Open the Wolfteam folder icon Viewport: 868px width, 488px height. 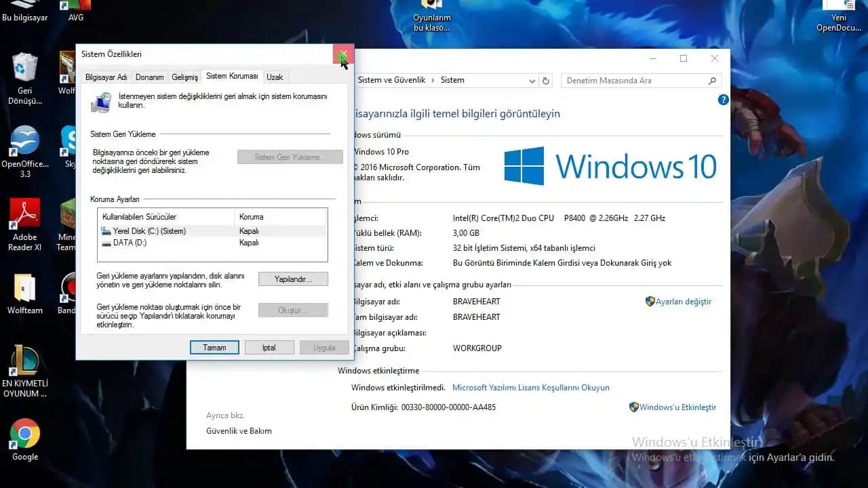[x=25, y=288]
